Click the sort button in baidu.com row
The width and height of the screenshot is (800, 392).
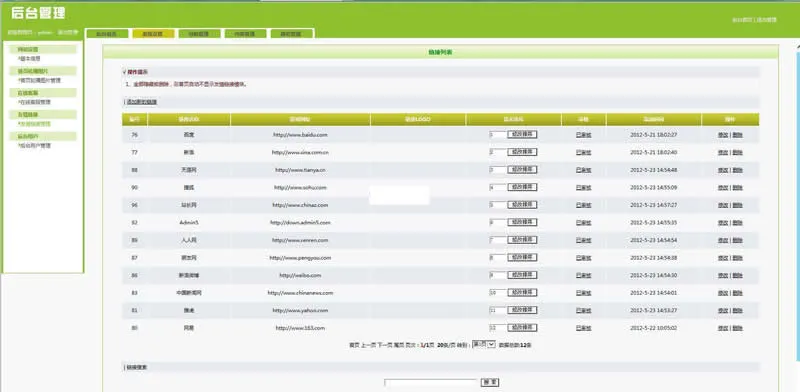[x=522, y=135]
